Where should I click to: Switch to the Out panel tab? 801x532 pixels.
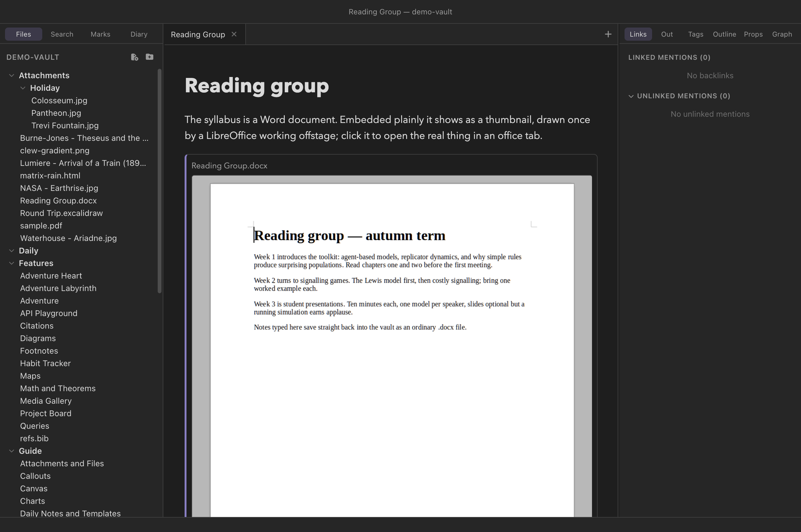click(x=667, y=34)
